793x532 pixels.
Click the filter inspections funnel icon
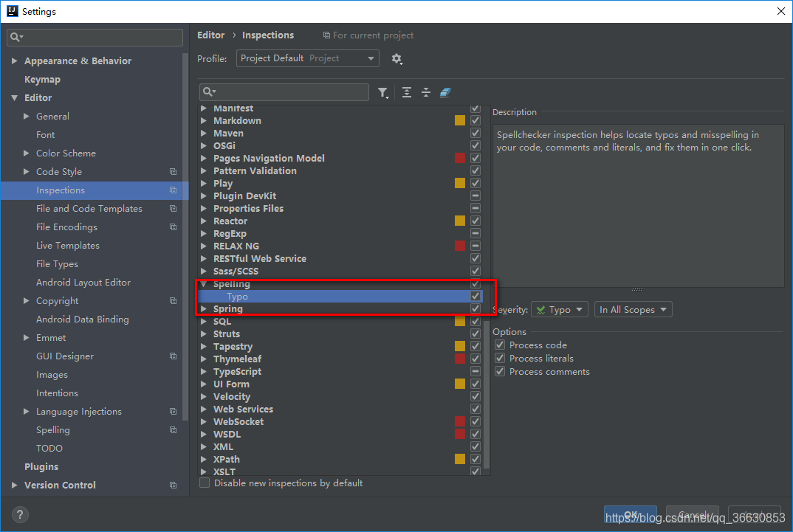tap(383, 92)
